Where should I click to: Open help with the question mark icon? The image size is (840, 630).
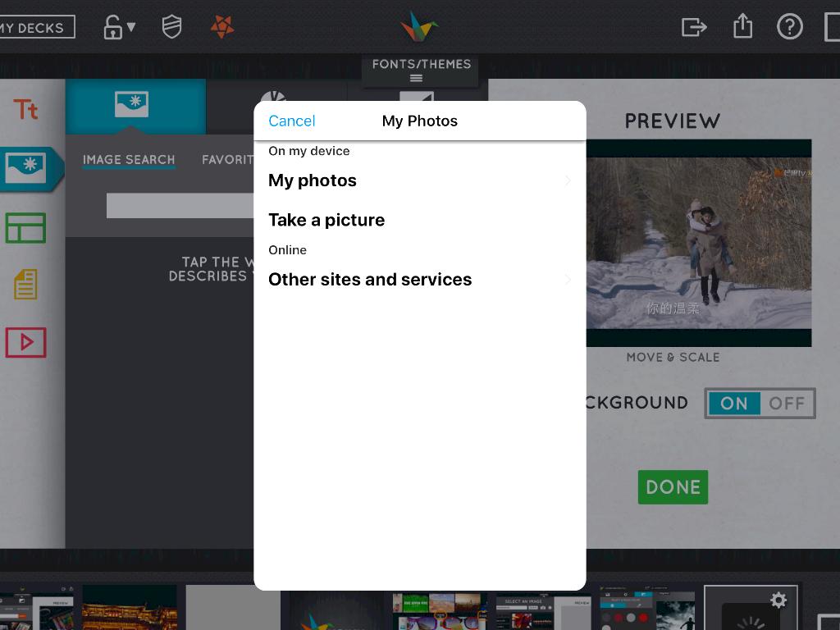(x=789, y=27)
